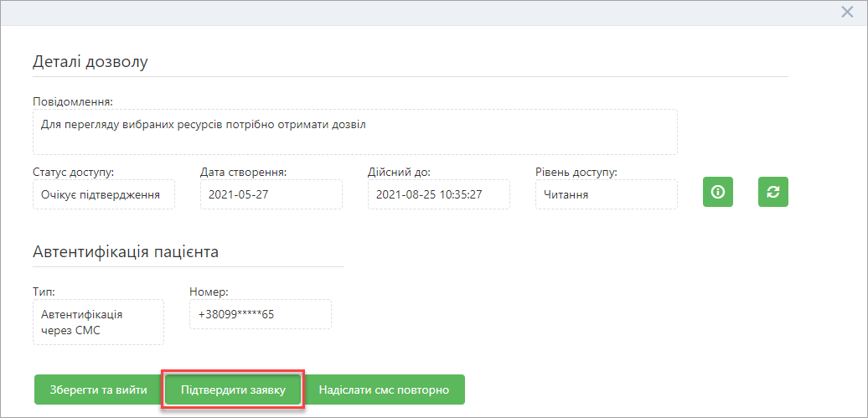Select the 'Читання' access level field
Viewport: 868px width, 418px height.
coord(606,194)
